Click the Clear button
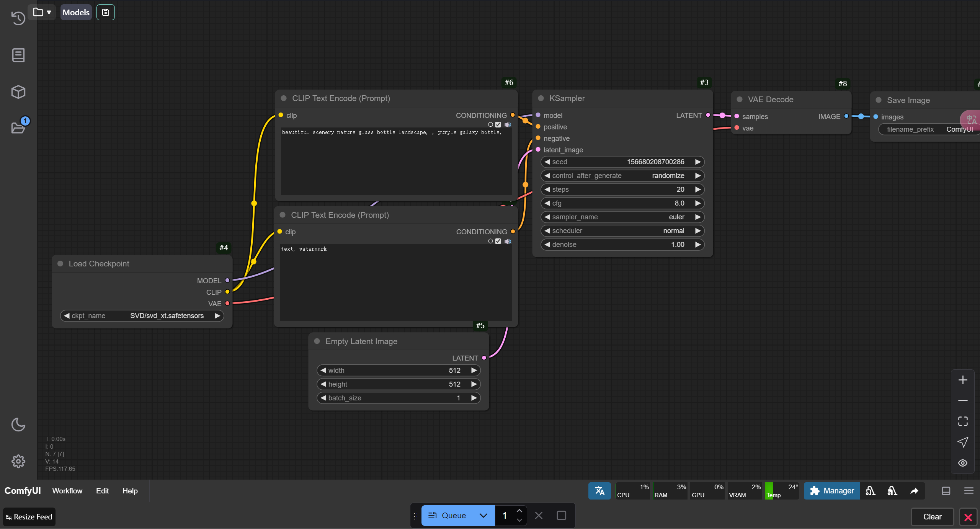980x529 pixels. [x=932, y=517]
